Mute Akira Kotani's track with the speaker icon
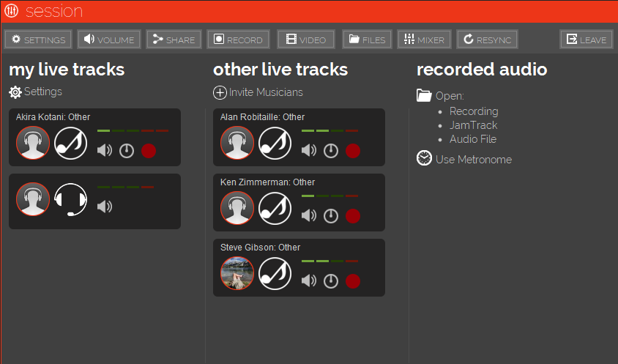 coord(105,151)
